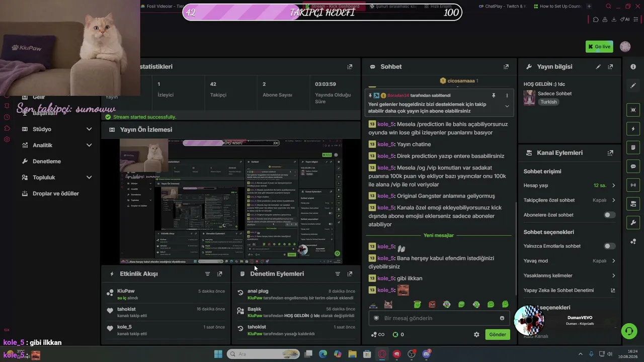
Task: Open the emoji picker in message box
Action: [502, 318]
